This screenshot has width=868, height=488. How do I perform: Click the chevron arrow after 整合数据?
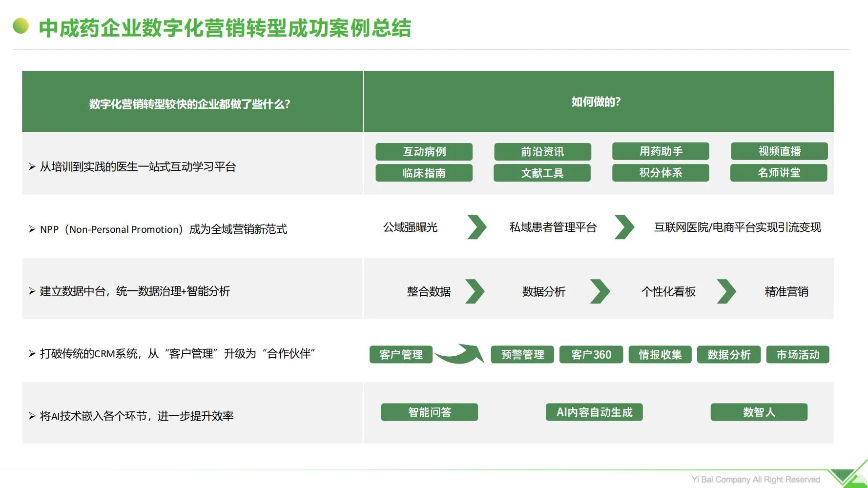click(475, 291)
